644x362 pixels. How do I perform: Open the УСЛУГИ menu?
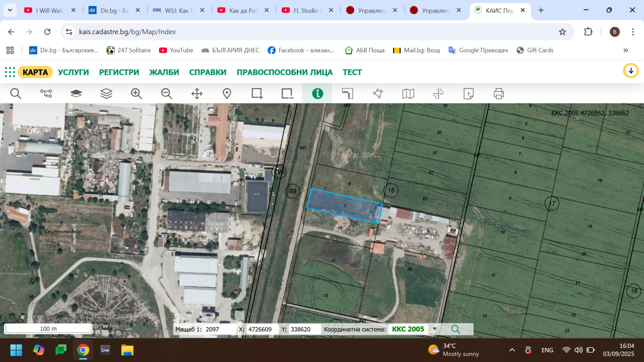click(73, 72)
